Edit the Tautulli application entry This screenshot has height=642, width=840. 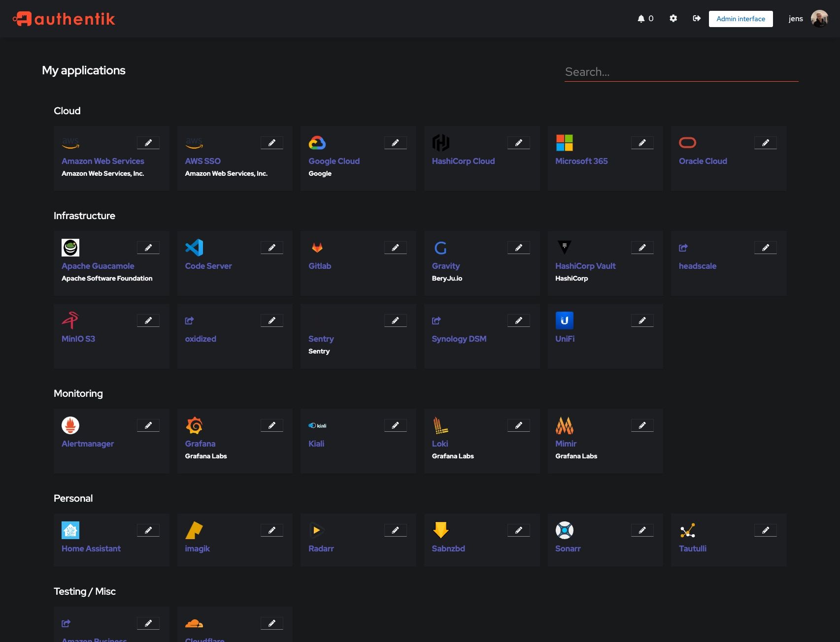[765, 530]
